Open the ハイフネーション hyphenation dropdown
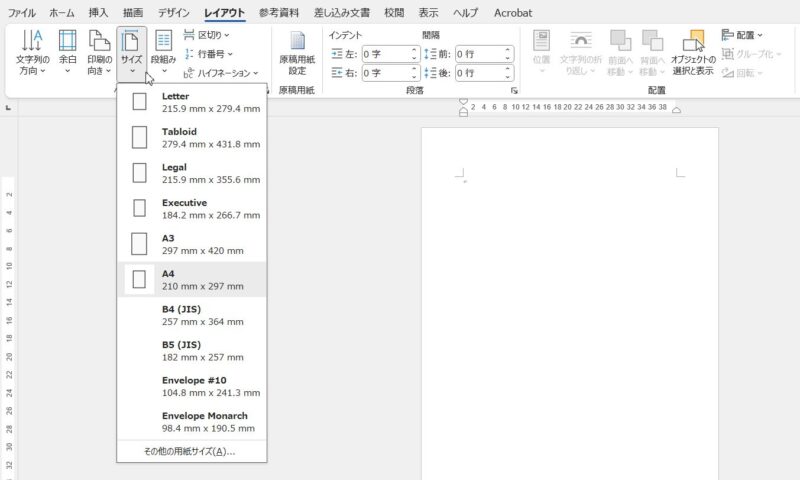The image size is (800, 480). click(221, 73)
